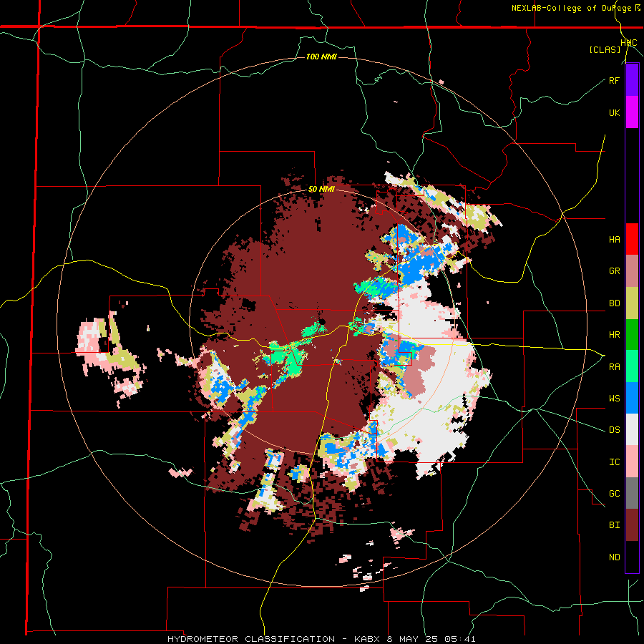Click the "GC" legend label
This screenshot has height=644, width=644.
pos(614,494)
